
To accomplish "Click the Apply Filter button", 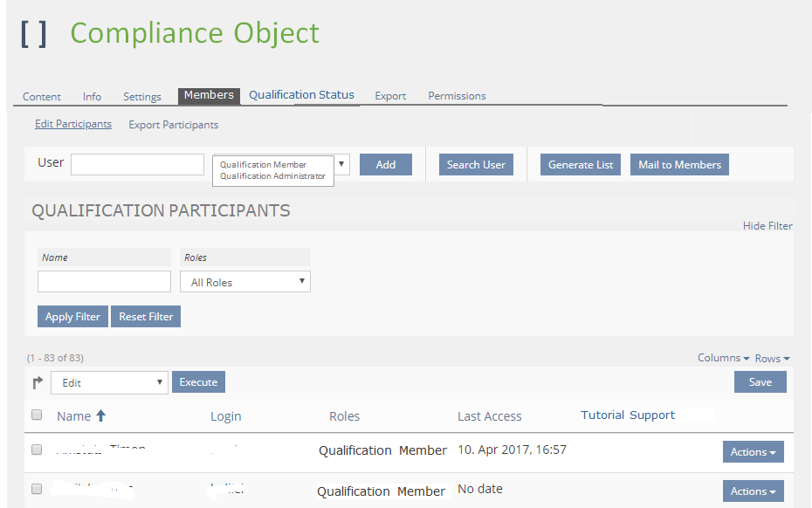I will 72,317.
